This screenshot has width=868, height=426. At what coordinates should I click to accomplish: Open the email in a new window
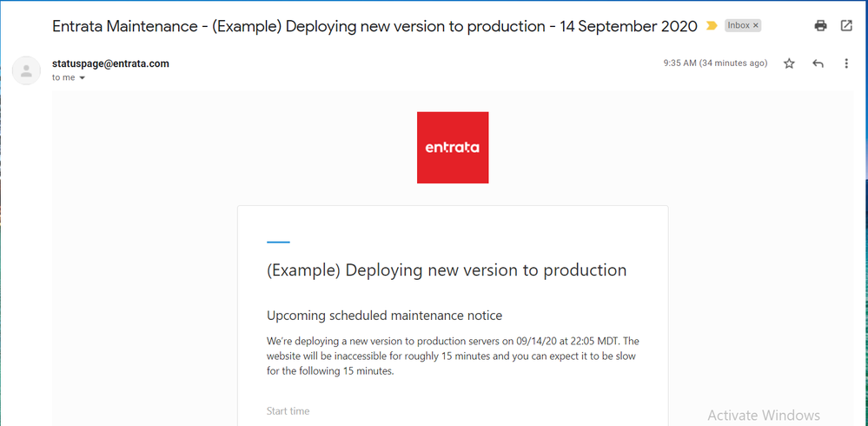[846, 25]
